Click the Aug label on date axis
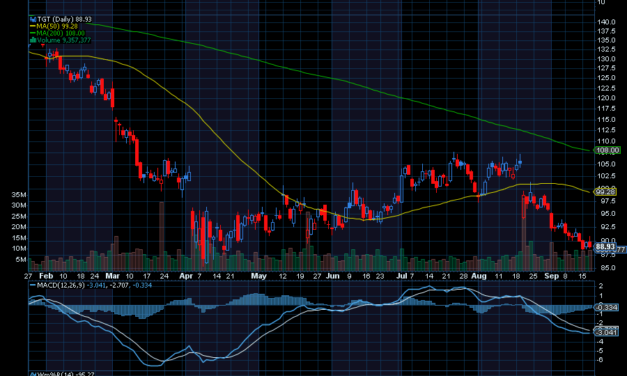Screen dimensions: 627x376 [x=479, y=276]
